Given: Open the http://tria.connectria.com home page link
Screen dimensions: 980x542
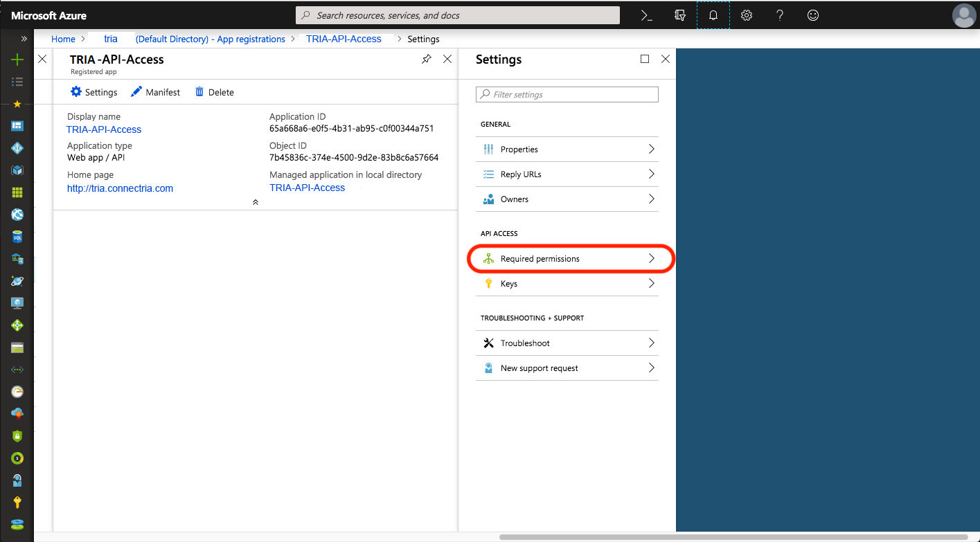Looking at the screenshot, I should coord(120,188).
